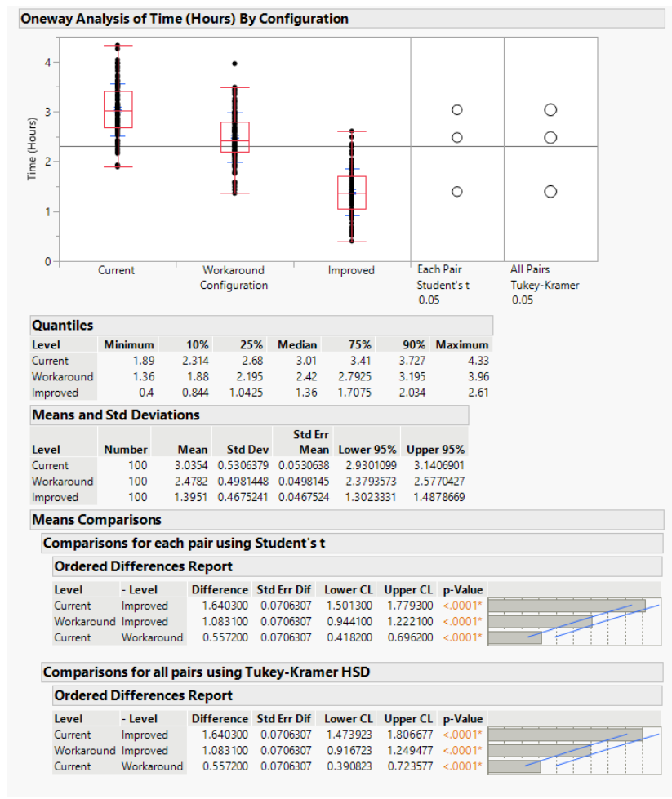
Task: Click the Tukey-Kramer Upper CL value 0.723577
Action: (x=410, y=766)
